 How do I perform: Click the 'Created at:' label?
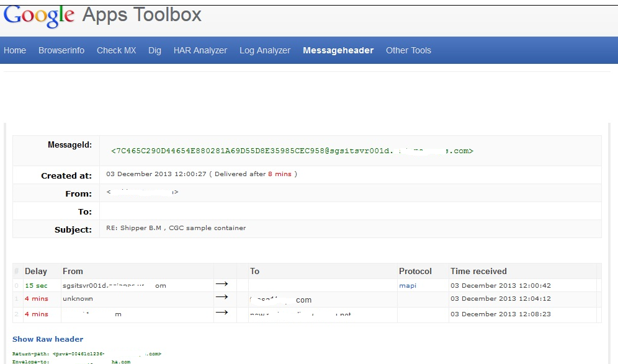click(66, 175)
